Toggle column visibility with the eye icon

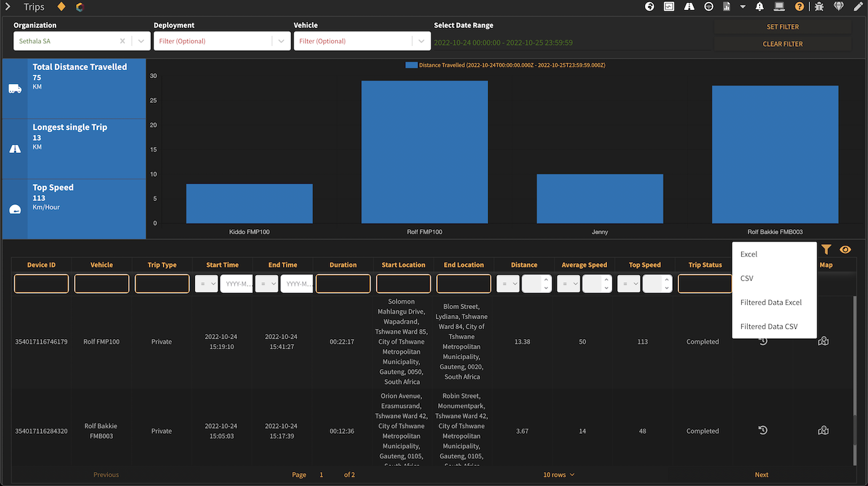point(845,250)
